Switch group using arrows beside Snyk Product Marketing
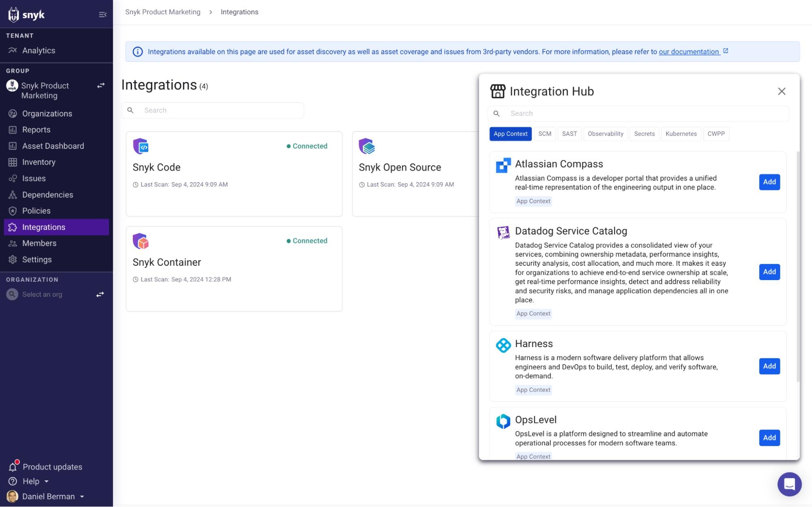Screen dimensions: 812x507 point(101,86)
